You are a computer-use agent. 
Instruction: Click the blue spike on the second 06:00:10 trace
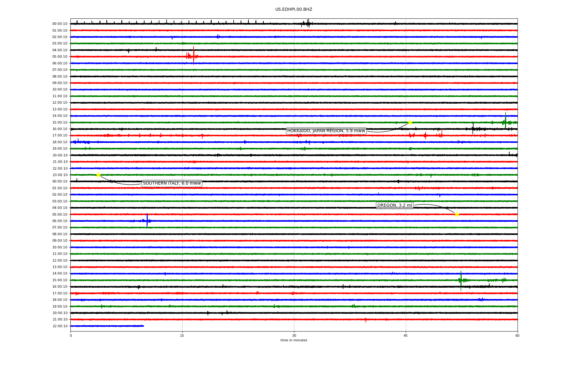tap(147, 220)
